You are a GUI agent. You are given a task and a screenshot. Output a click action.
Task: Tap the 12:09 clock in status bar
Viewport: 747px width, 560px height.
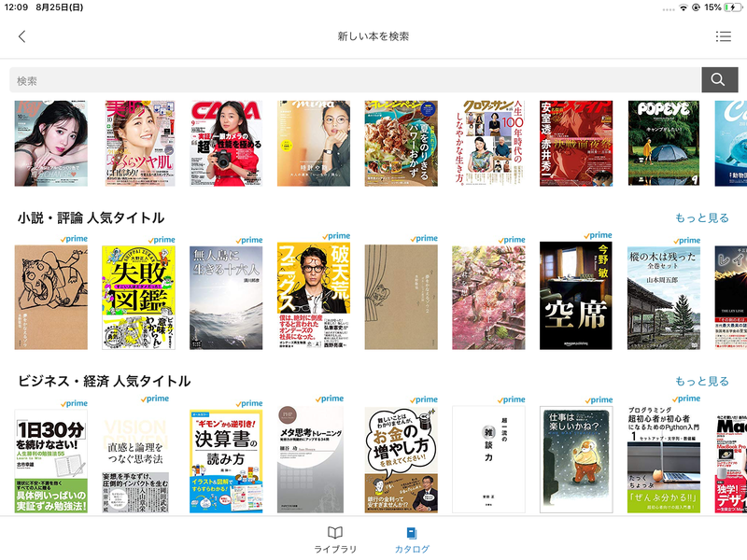tap(16, 7)
